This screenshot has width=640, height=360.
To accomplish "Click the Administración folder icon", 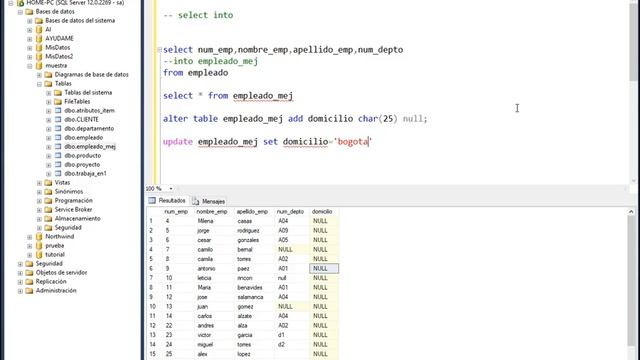I will 29,291.
